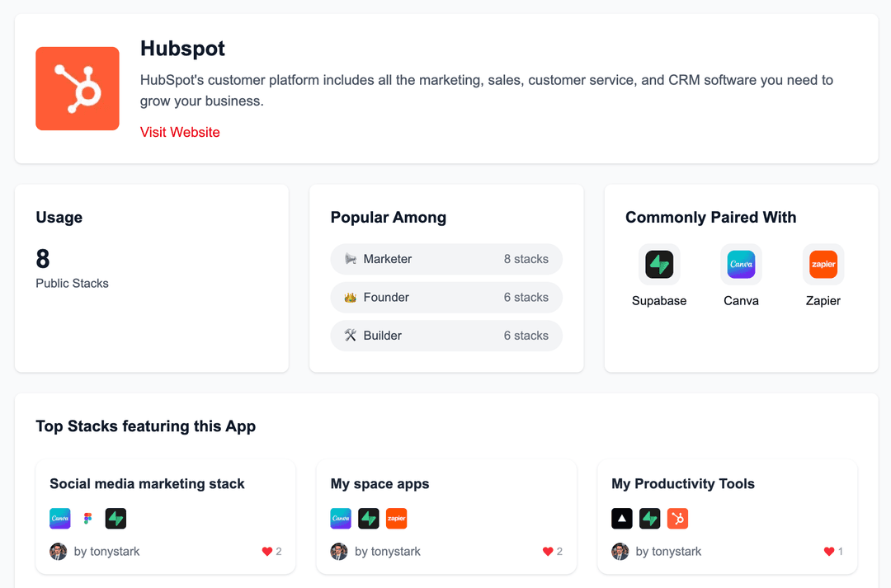Open 'by tonystark' on My space apps
This screenshot has width=891, height=588.
click(388, 551)
